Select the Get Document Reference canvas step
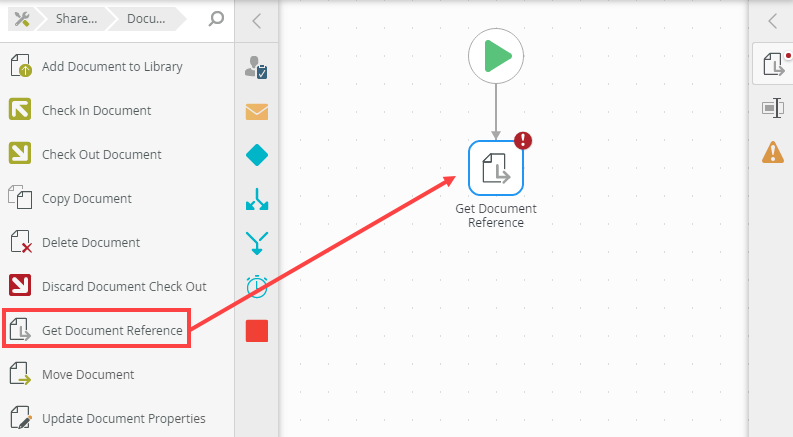Viewport: 793px width, 437px height. click(x=496, y=168)
